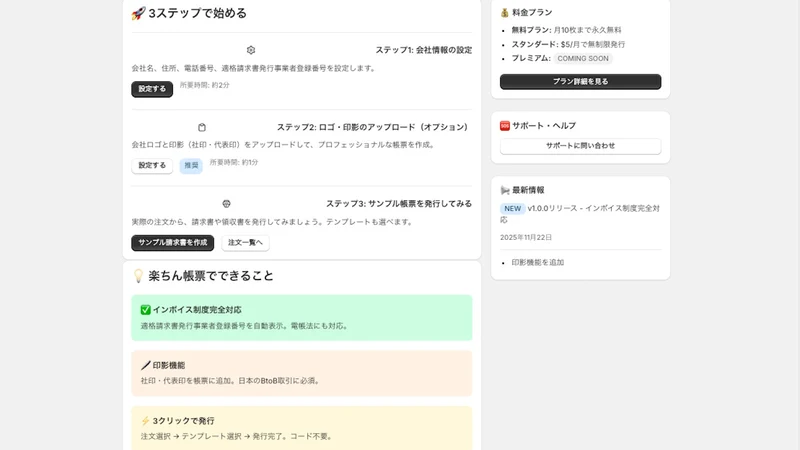800x450 pixels.
Task: Create a sample invoice with サンプル請求書を作成
Action: coord(172,242)
